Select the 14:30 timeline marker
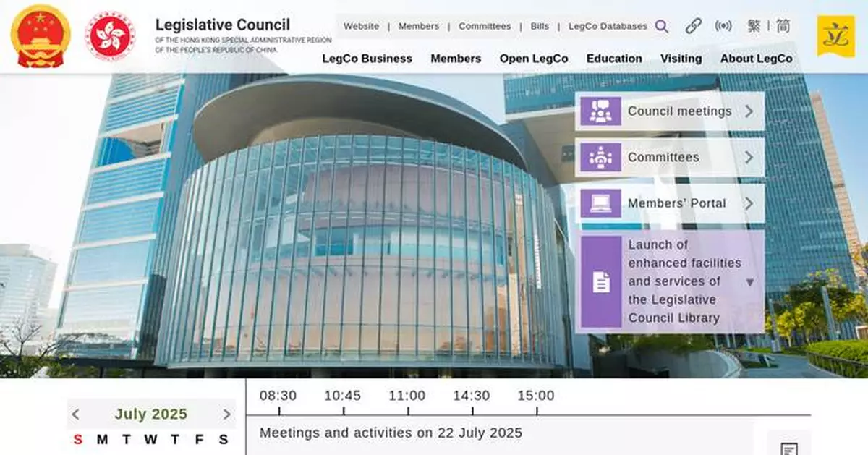Viewport: 868px width, 455px height. tap(471, 396)
